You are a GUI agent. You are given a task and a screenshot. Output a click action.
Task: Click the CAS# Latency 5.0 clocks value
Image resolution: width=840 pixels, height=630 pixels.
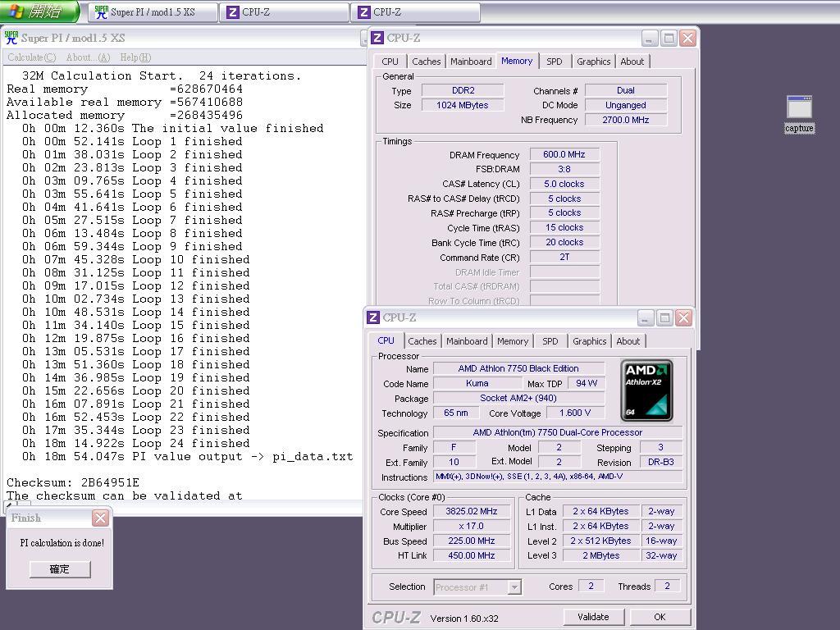click(564, 184)
